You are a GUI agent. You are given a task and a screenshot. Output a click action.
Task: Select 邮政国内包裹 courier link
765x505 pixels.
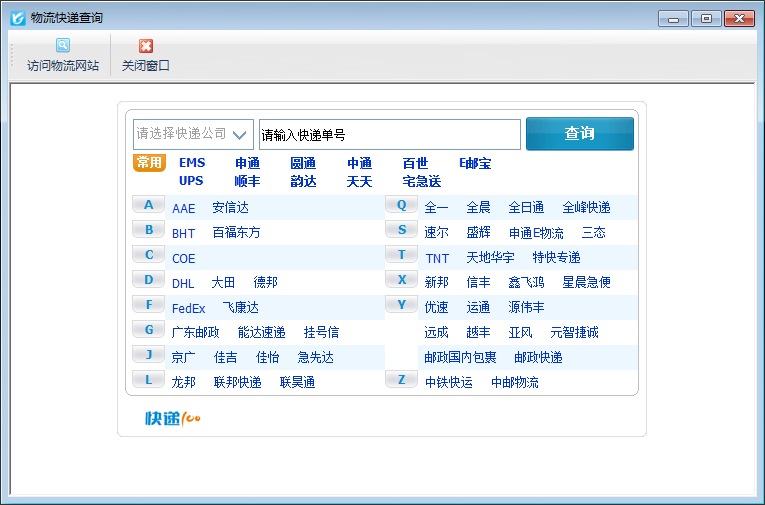[x=460, y=357]
